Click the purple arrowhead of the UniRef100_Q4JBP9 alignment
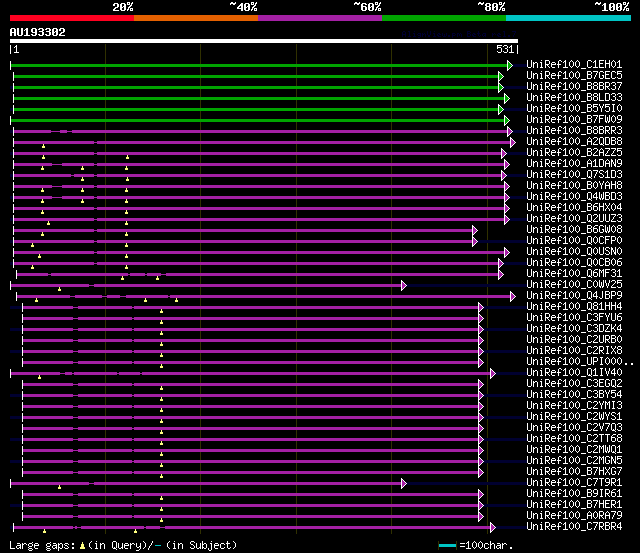This screenshot has width=640, height=553. 513,297
